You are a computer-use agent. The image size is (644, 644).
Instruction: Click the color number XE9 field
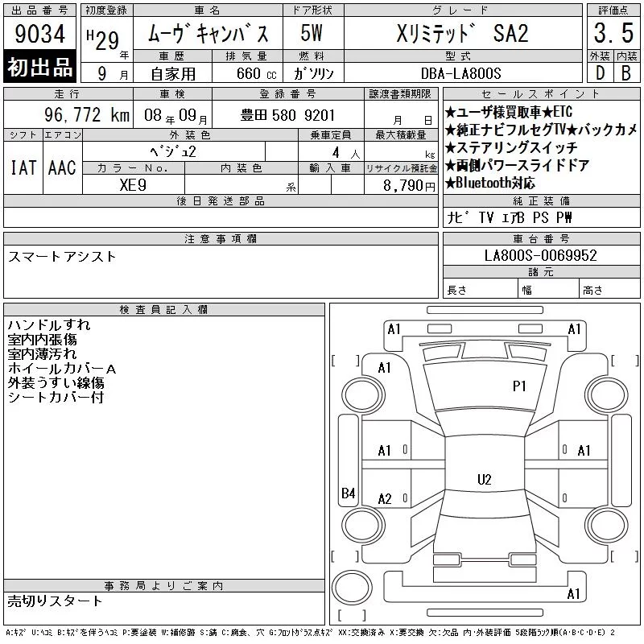[133, 185]
